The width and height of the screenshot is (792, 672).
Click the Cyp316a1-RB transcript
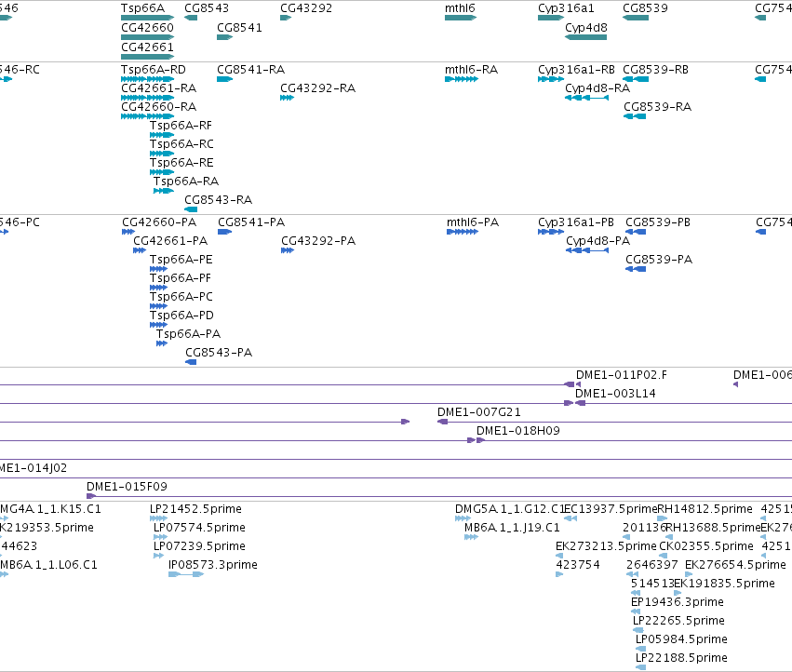pyautogui.click(x=551, y=79)
